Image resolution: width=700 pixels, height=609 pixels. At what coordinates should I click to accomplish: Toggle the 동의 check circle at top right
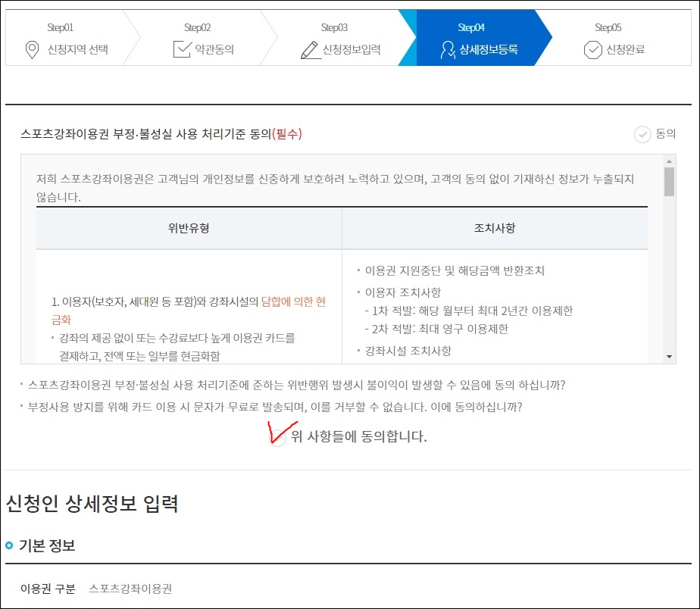(x=642, y=134)
